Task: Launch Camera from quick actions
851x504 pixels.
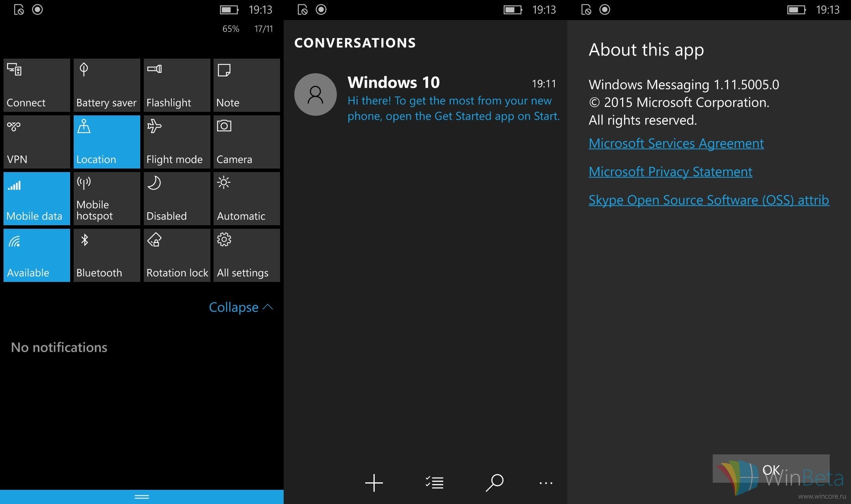Action: (247, 142)
